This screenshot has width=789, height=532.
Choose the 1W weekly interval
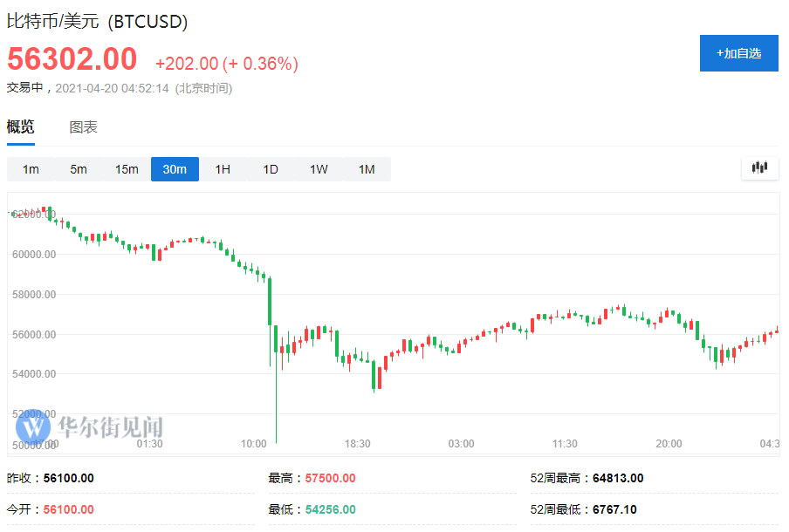pos(318,169)
